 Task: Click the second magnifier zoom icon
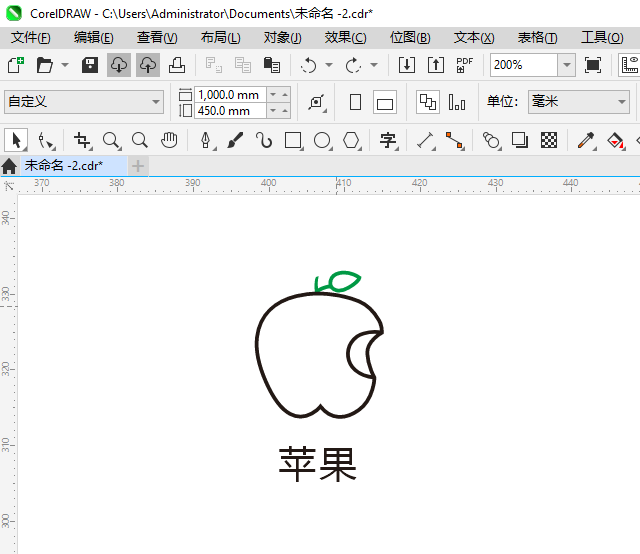(140, 140)
